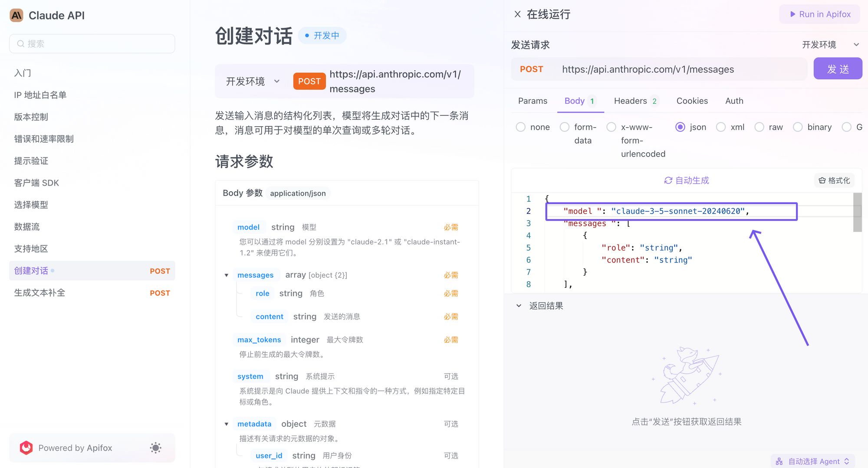Viewport: 868px width, 468px height.
Task: Switch to the Body tab
Action: click(580, 101)
